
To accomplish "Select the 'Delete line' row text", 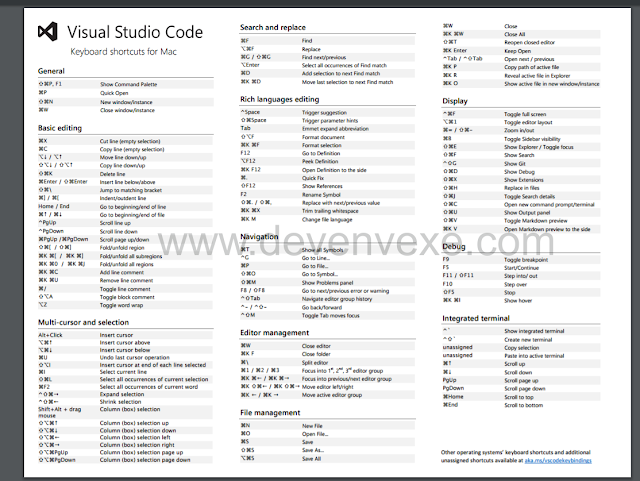I will [x=112, y=174].
